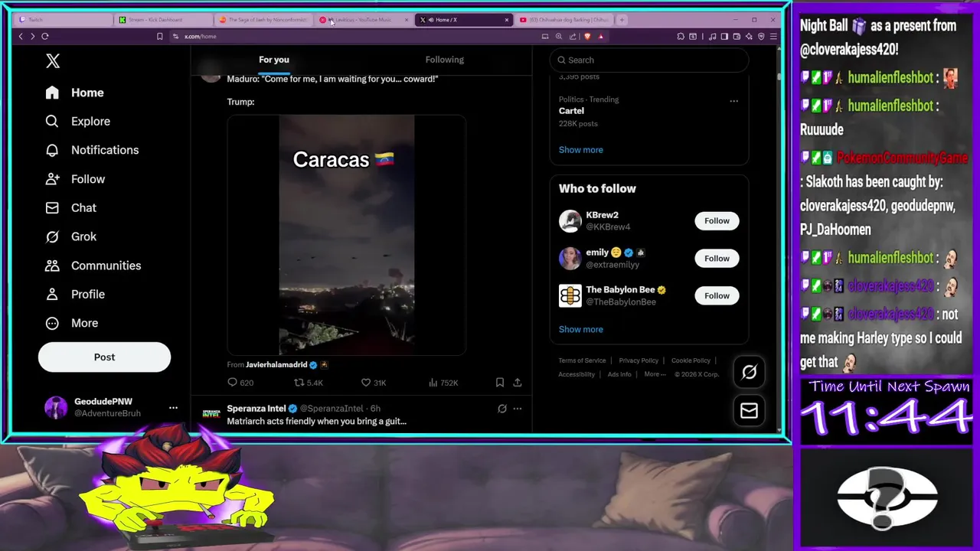Open the Brave playlist music icon
The width and height of the screenshot is (980, 551).
[713, 36]
